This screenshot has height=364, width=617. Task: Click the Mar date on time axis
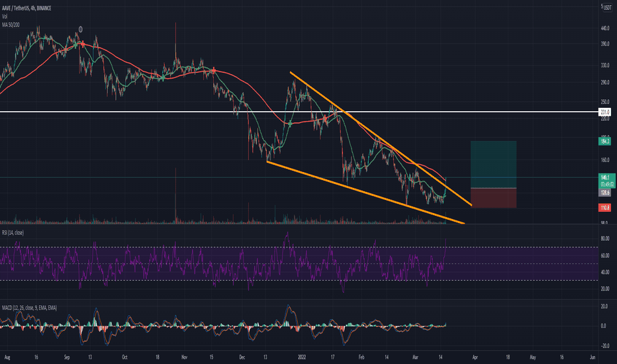click(x=415, y=357)
